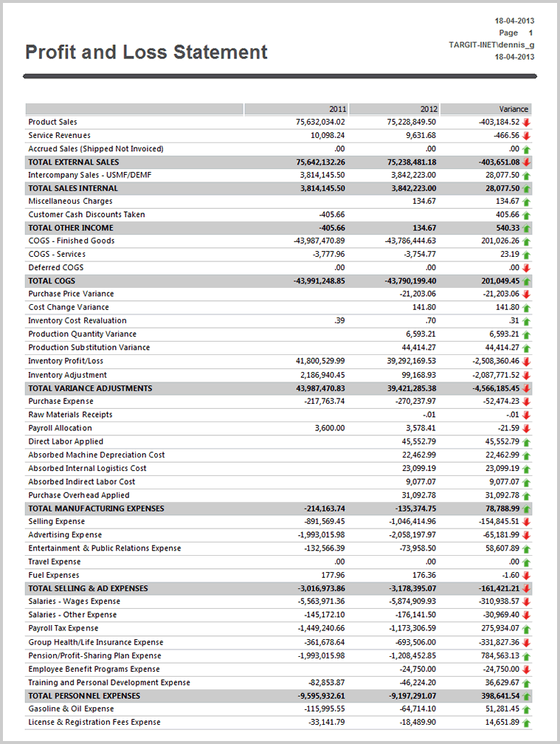The width and height of the screenshot is (560, 744).
Task: Click green arrow for Entertainment & Public Relations Expense
Action: [x=526, y=549]
